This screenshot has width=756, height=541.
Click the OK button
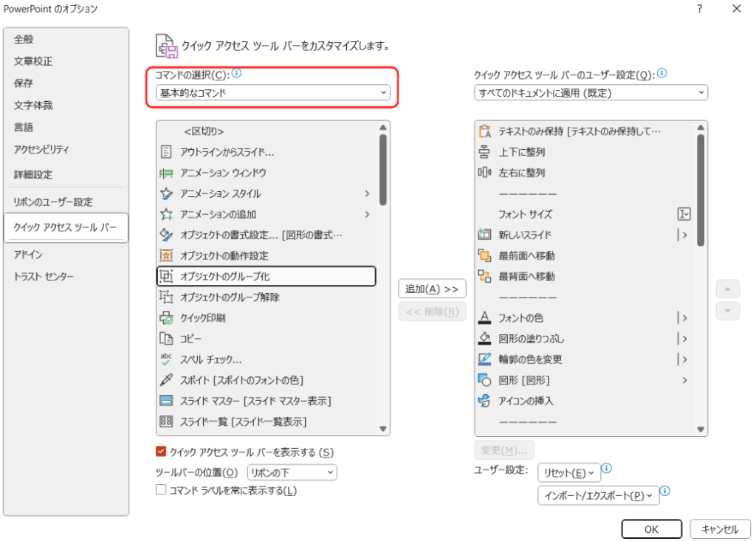(x=651, y=529)
